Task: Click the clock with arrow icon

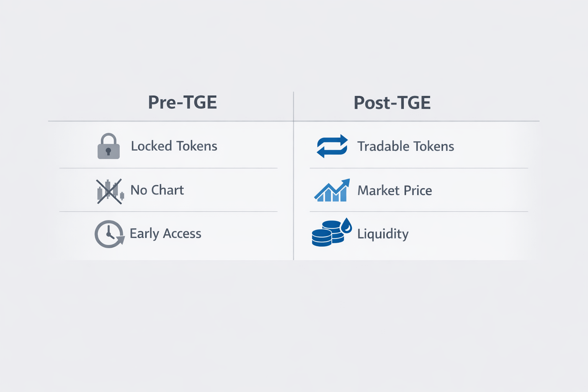Action: coord(109,234)
